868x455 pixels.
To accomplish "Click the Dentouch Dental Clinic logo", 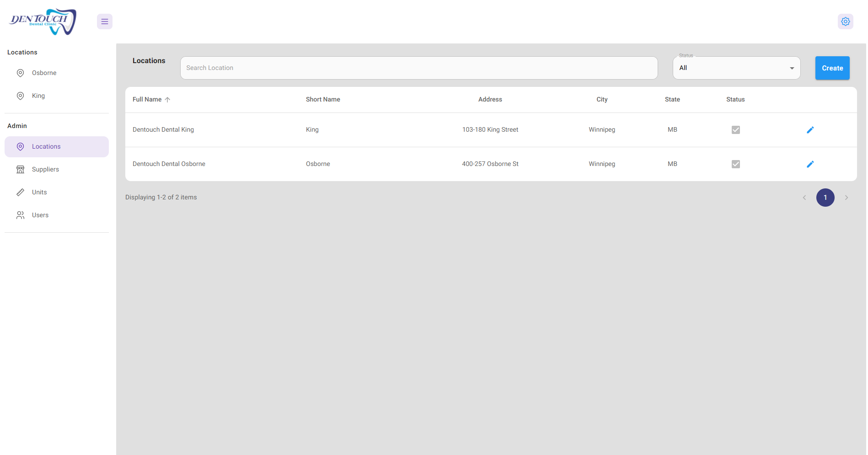I will click(43, 21).
